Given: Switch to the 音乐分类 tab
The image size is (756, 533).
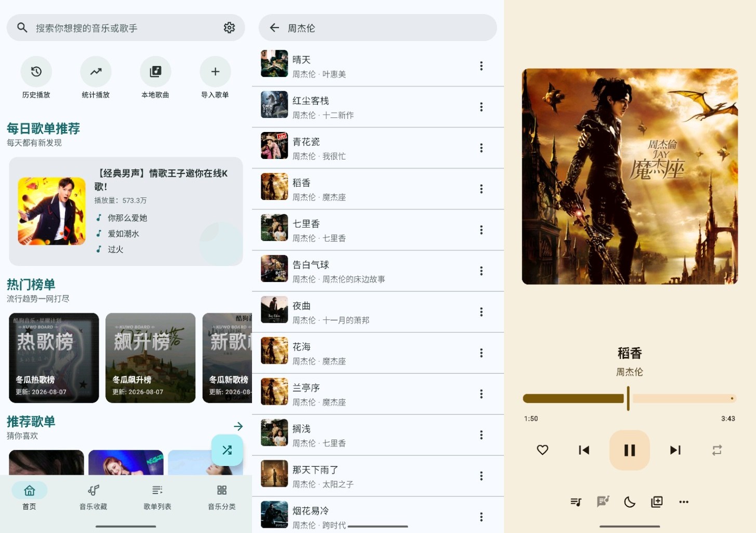Looking at the screenshot, I should [x=222, y=496].
